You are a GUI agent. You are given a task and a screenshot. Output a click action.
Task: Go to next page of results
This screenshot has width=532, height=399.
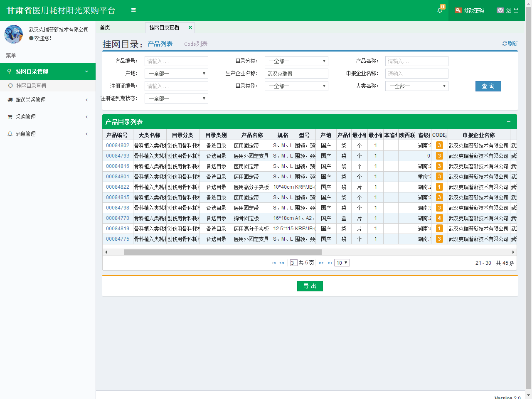coord(321,263)
